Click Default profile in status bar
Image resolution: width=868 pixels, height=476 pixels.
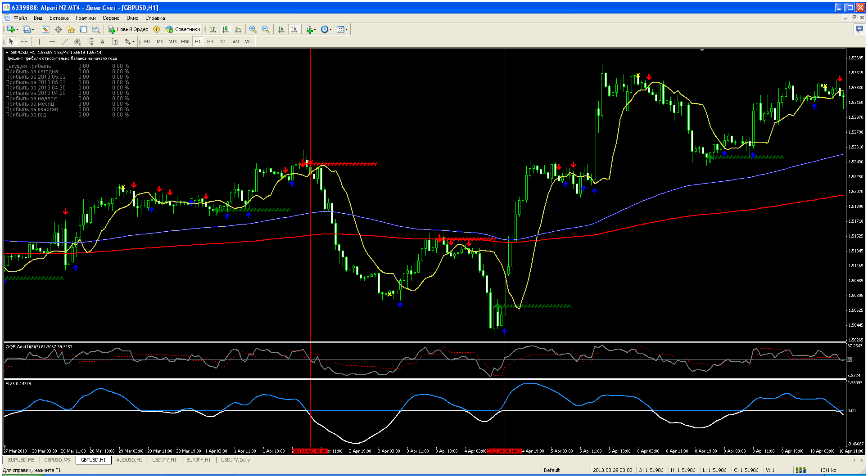552,470
